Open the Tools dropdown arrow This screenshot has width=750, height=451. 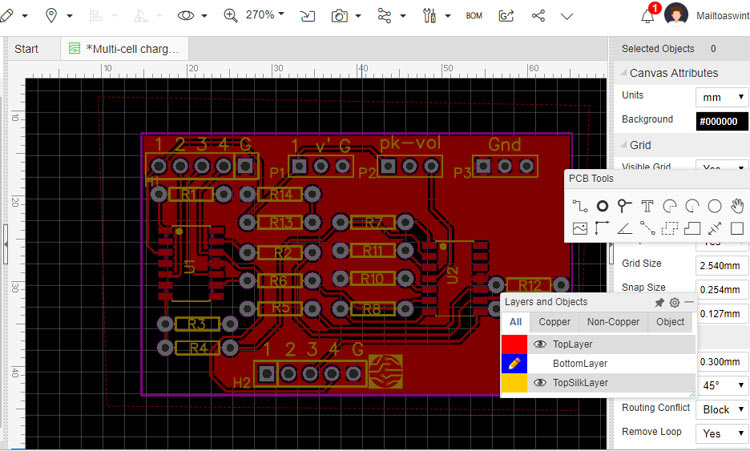448,16
